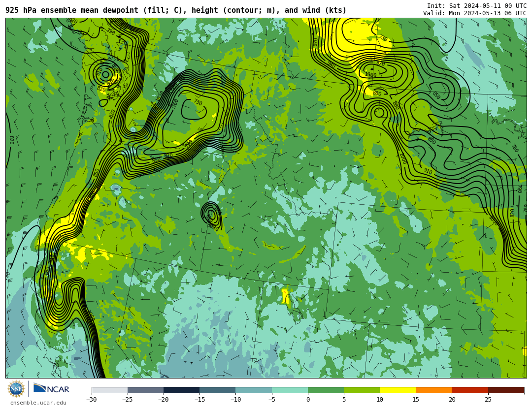Pick the dark brown above-25 colorbar segment
This screenshot has width=532, height=409.
(x=506, y=390)
